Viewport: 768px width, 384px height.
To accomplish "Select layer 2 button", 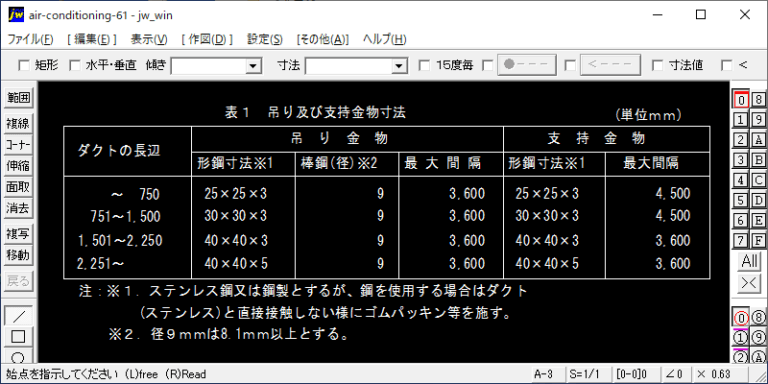I will tap(741, 140).
